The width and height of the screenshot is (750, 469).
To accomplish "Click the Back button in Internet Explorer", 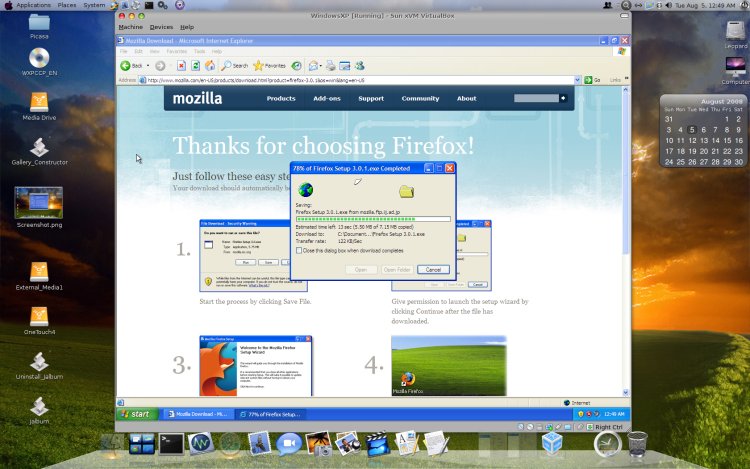I will click(x=132, y=65).
